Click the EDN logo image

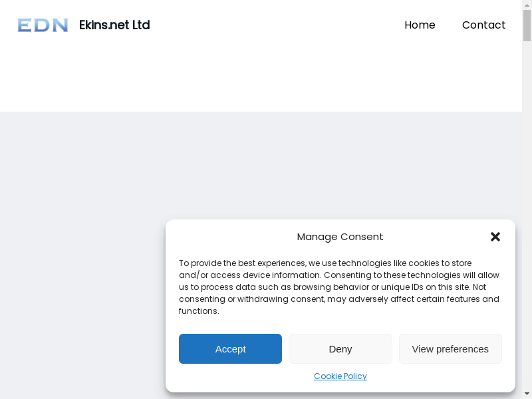coord(43,25)
